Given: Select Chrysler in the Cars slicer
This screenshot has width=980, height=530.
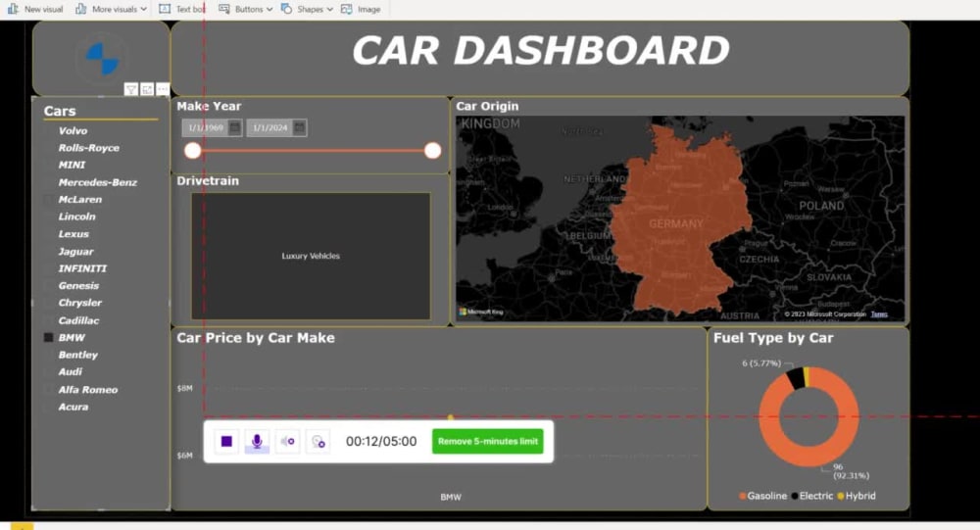Looking at the screenshot, I should point(79,303).
